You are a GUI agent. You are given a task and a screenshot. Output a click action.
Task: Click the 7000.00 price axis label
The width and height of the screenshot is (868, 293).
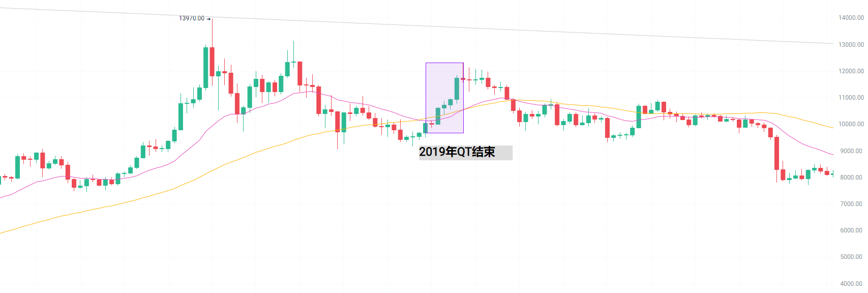click(x=851, y=204)
